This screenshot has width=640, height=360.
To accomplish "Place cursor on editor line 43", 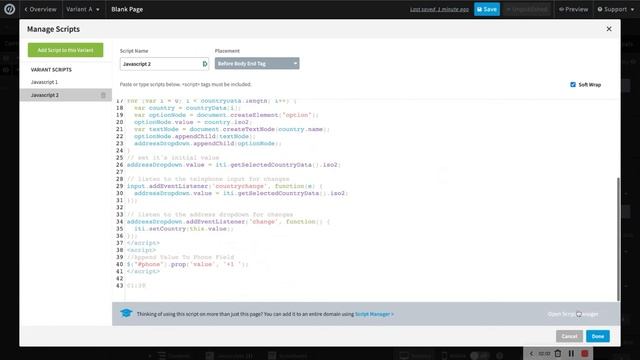I will pos(136,285).
